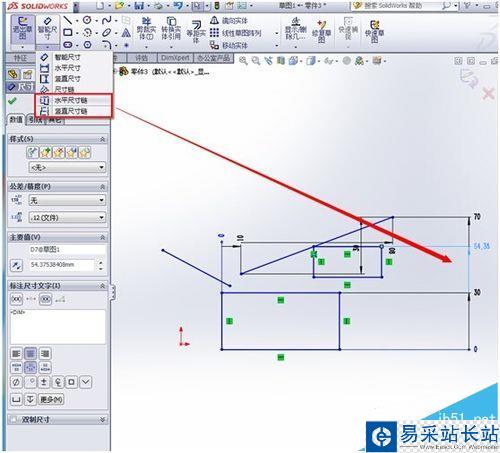The width and height of the screenshot is (500, 453).
Task: Click the centerline symbol button
Action: 58,382
